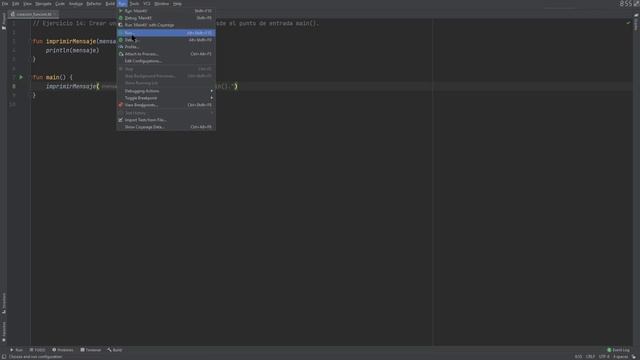640x360 pixels.
Task: Open the Problems tool window at bottom
Action: pyautogui.click(x=62, y=350)
